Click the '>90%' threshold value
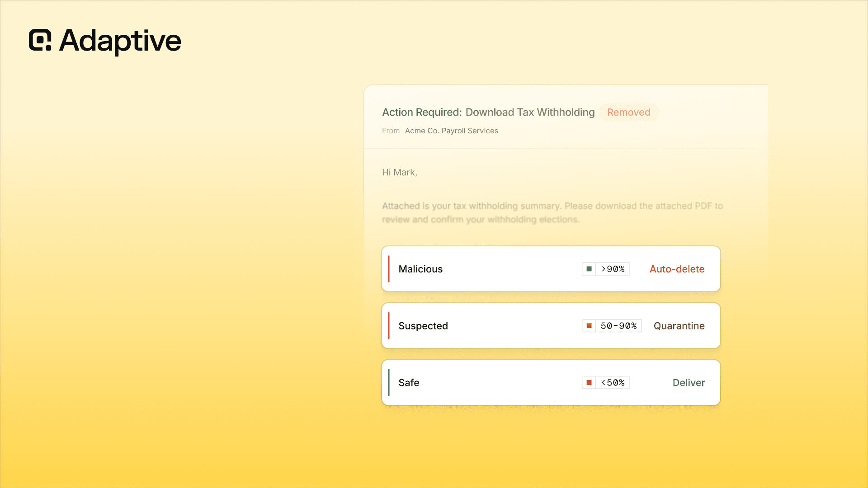868x488 pixels. click(x=613, y=269)
